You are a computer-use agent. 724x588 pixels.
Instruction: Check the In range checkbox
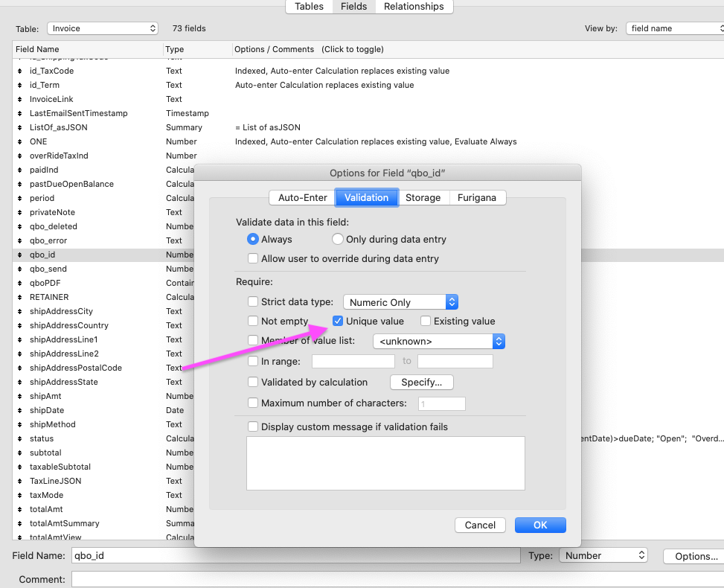(252, 361)
